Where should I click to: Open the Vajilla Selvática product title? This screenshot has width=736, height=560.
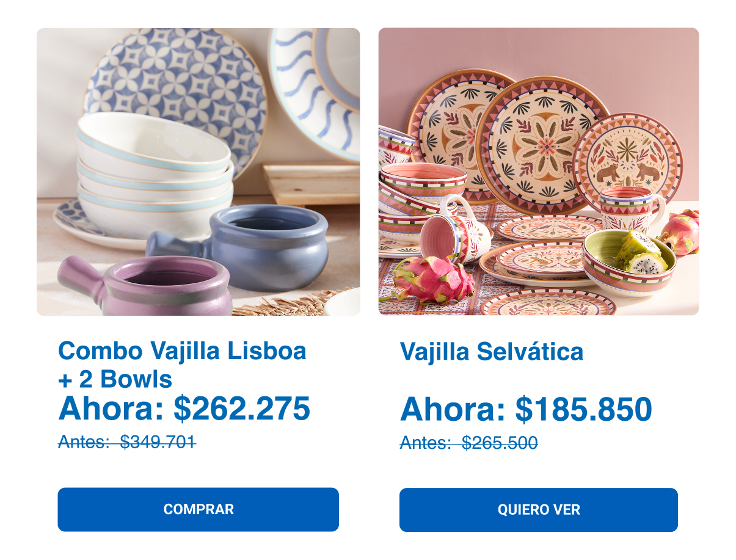492,352
